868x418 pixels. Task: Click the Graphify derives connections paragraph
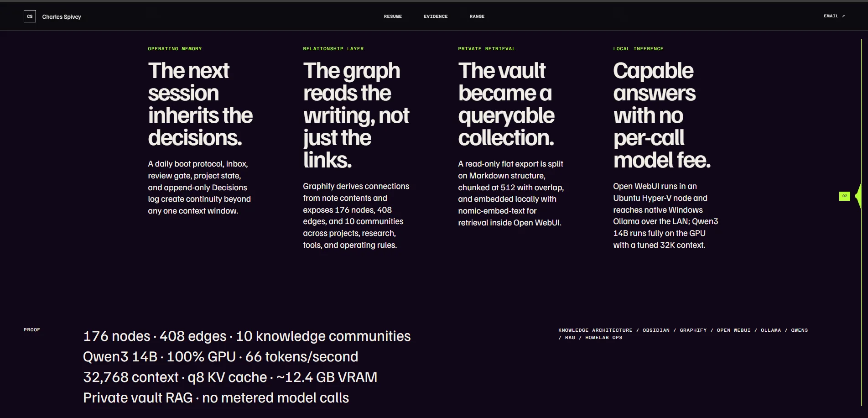pyautogui.click(x=356, y=215)
